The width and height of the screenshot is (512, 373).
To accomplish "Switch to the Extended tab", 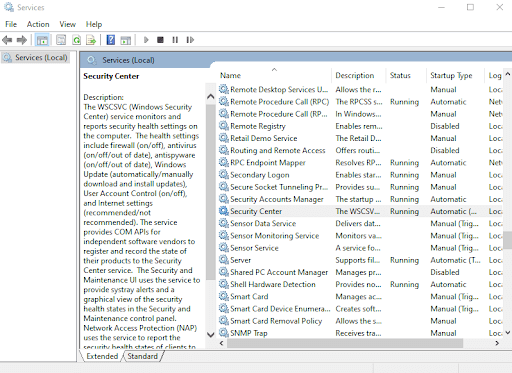I will [102, 356].
